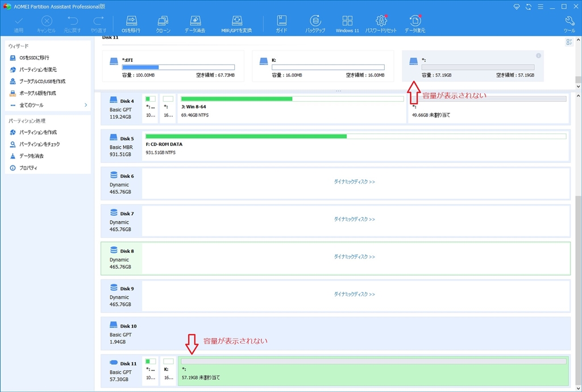Image resolution: width=582 pixels, height=392 pixels.
Task: Open ダイナミックディスク link for Disk 9
Action: 354,294
